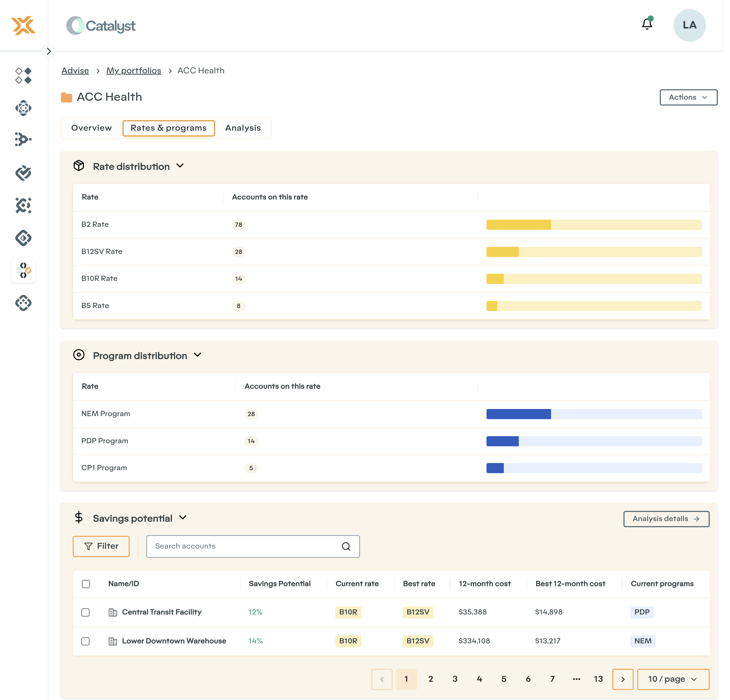Go to the next page
730x700 pixels.
pyautogui.click(x=623, y=679)
